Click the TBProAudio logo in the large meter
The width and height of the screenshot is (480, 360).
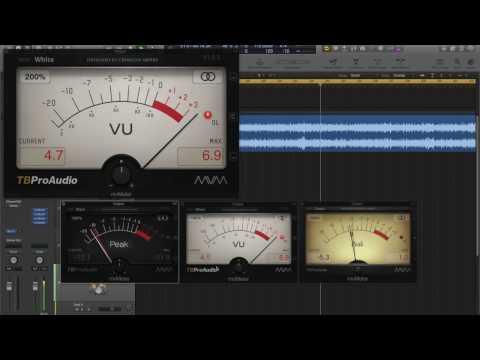pyautogui.click(x=47, y=180)
